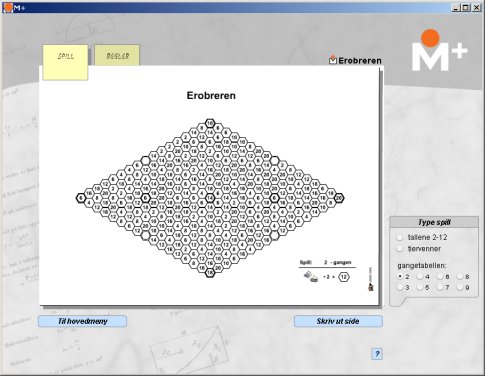Choose multiplication table 4
485x376 pixels.
click(420, 276)
